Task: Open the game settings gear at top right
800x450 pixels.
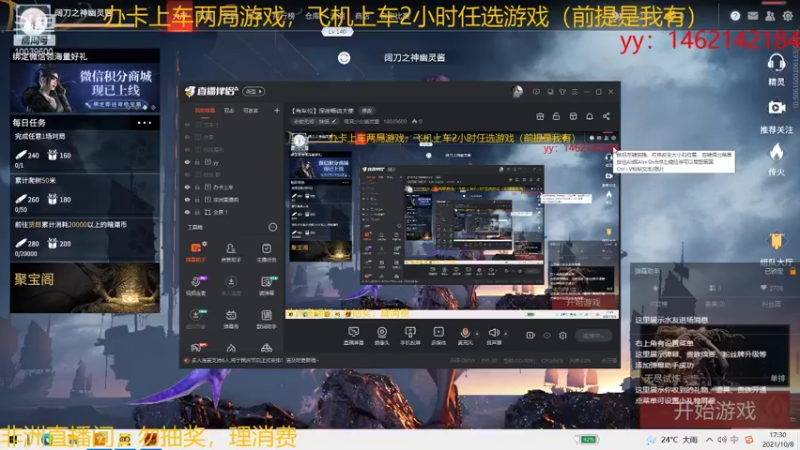Action: click(788, 16)
